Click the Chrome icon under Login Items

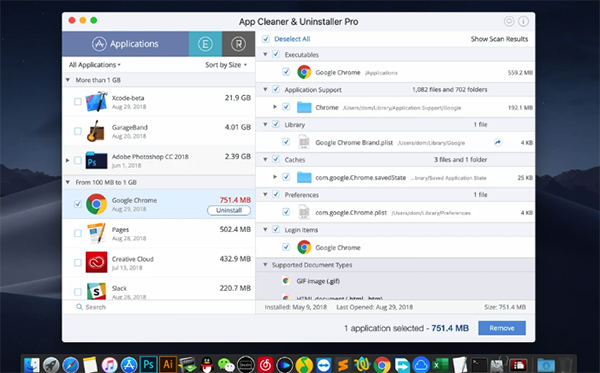304,247
